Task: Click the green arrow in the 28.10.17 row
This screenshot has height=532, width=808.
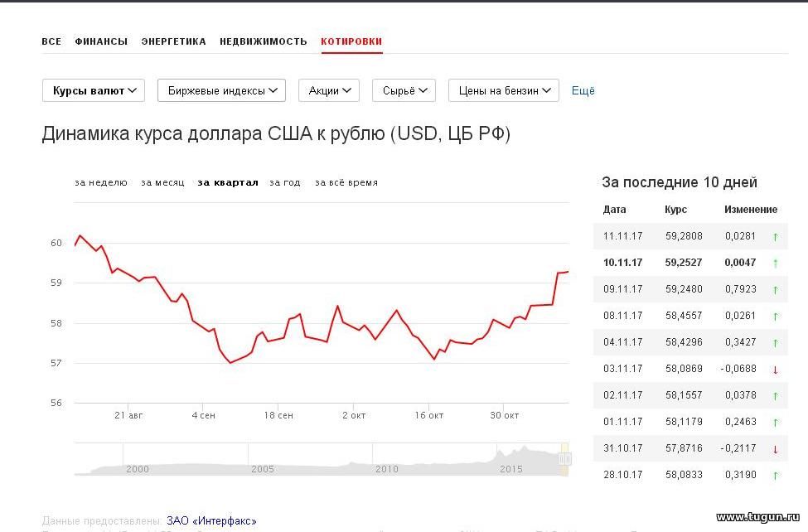Action: (x=776, y=476)
